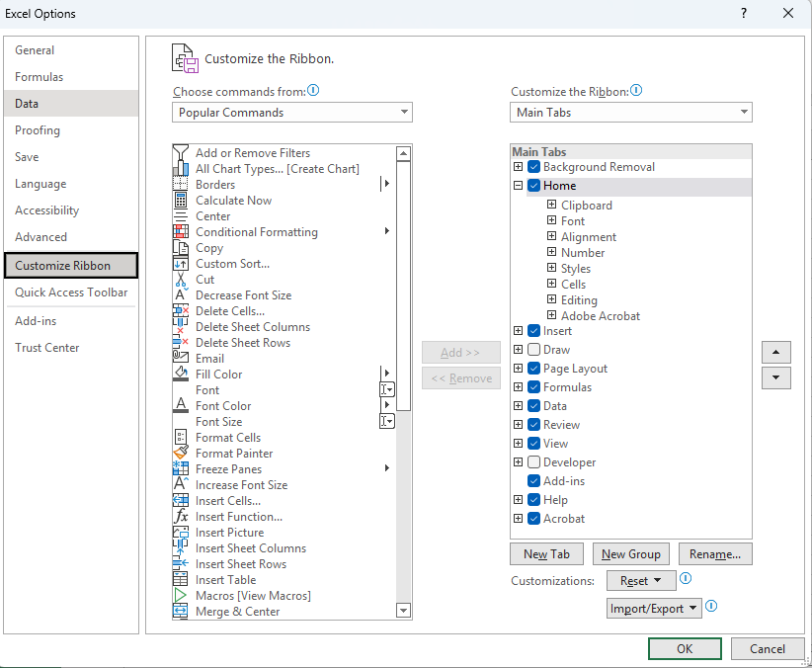Expand the Clipboard group in the tree

point(551,206)
